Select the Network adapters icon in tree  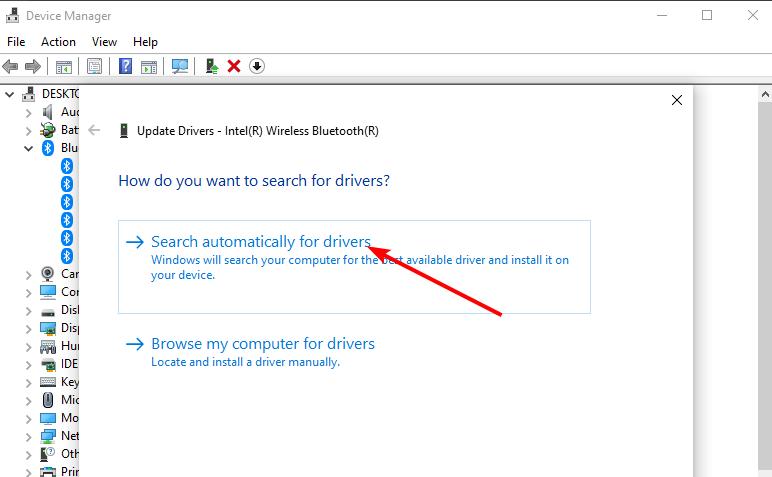(48, 436)
